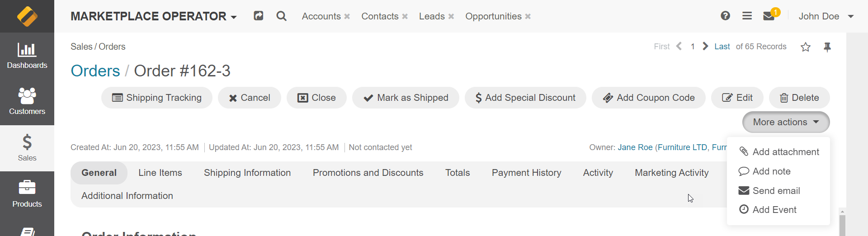Open the hamburger history menu icon
The image size is (868, 236).
(x=747, y=16)
